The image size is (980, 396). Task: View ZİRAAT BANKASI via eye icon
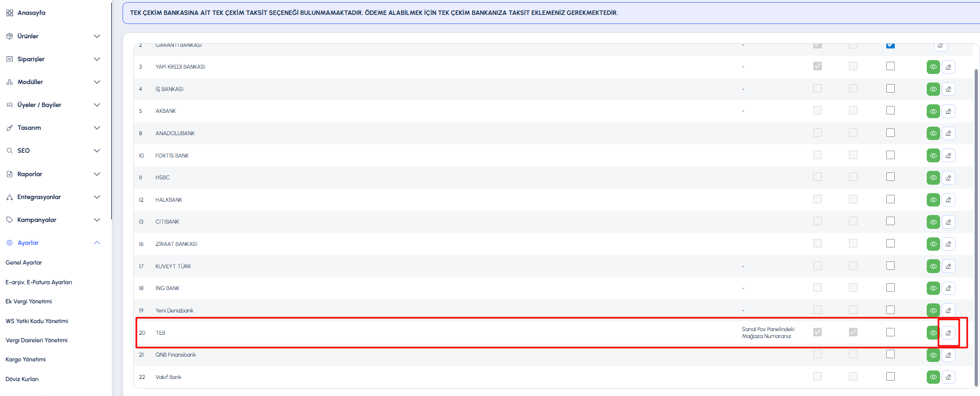[x=933, y=244]
